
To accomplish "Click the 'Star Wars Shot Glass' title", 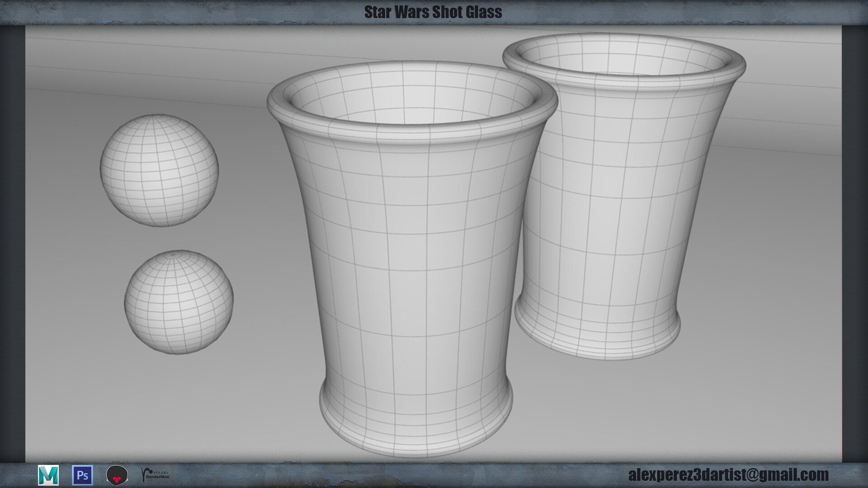I will [433, 12].
